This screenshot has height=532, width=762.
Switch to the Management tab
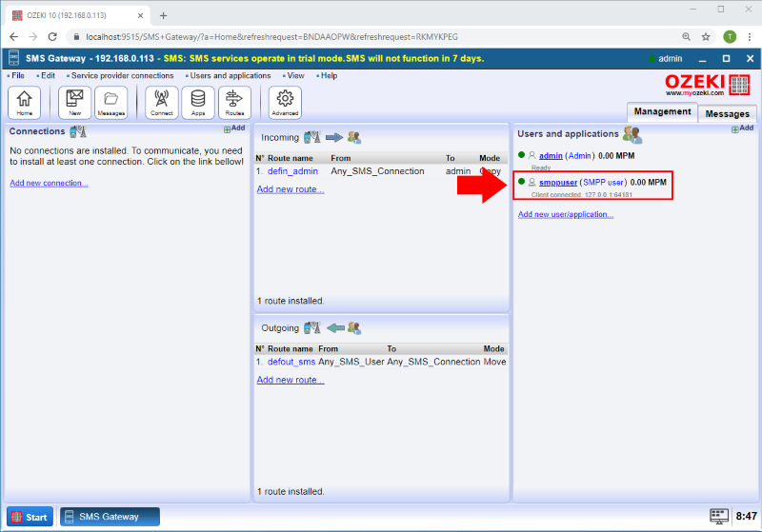pos(662,111)
